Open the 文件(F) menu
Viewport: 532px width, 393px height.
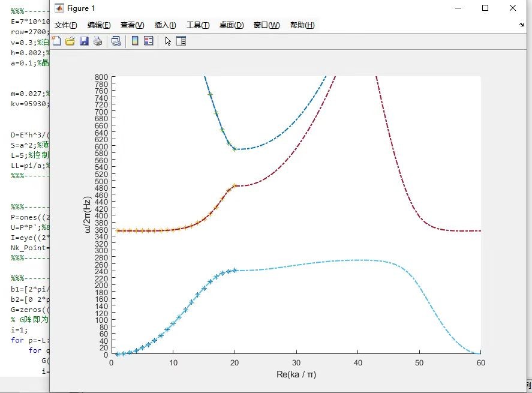coord(66,25)
